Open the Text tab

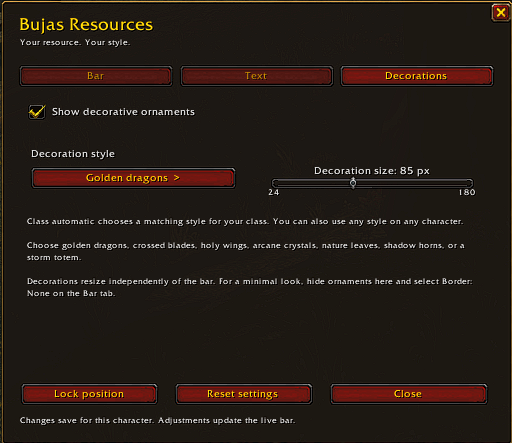[256, 76]
